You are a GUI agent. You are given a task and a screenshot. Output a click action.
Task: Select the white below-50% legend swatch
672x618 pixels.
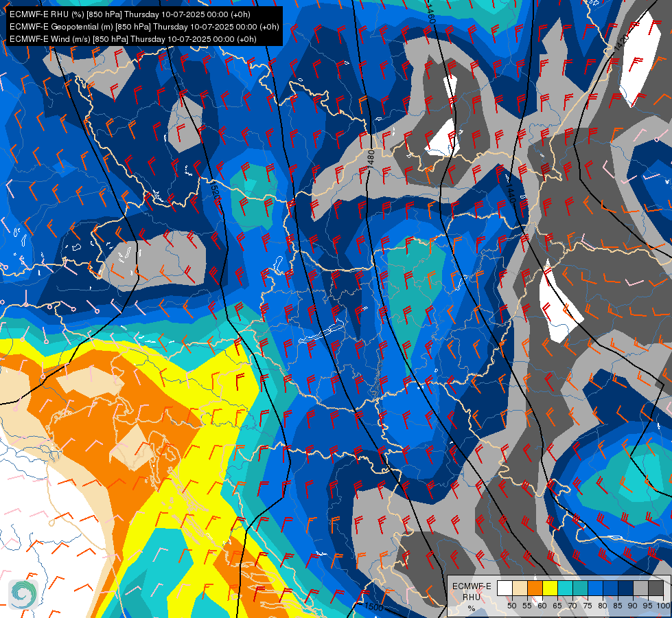pyautogui.click(x=505, y=588)
